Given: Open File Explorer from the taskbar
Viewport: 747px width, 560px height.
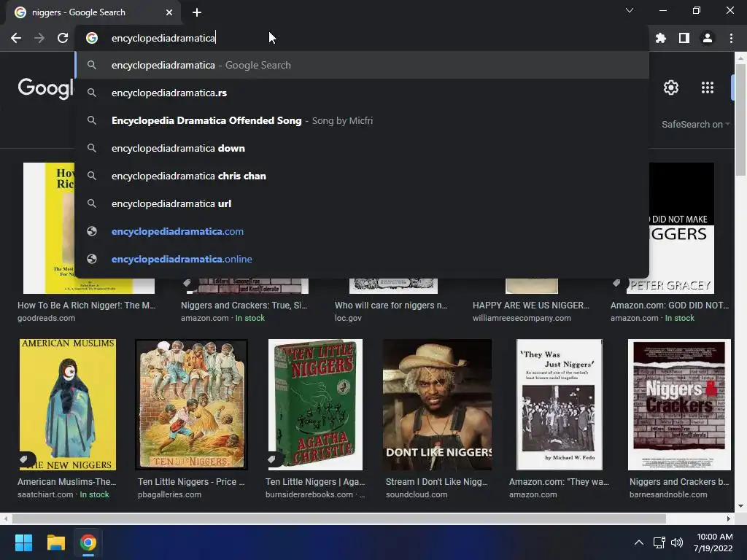Looking at the screenshot, I should [x=55, y=542].
